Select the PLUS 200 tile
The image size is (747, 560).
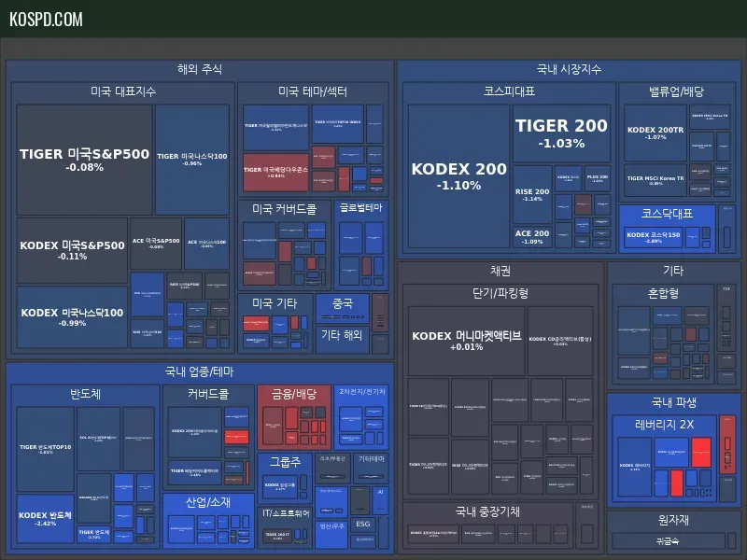(x=598, y=178)
